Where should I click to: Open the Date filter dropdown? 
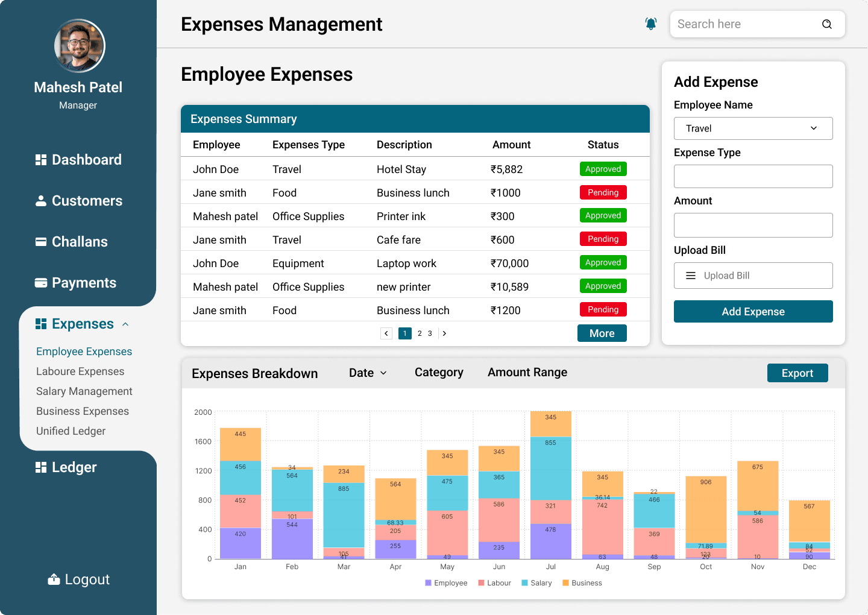pyautogui.click(x=368, y=373)
